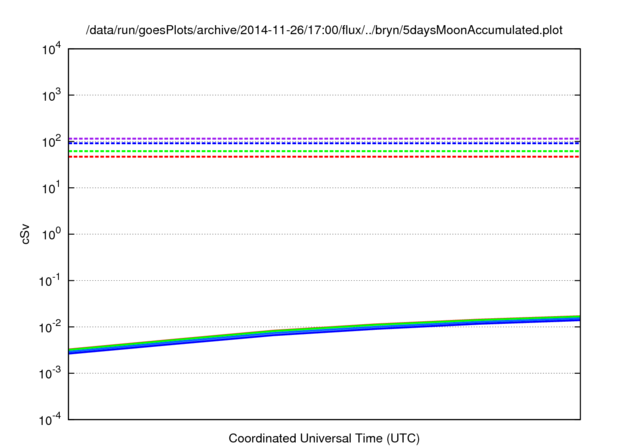
Task: Click the purple dashed threshold line
Action: coord(324,139)
